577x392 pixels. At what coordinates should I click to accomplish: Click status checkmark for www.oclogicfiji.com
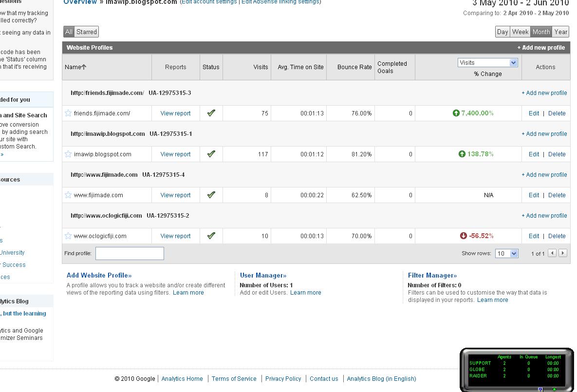tap(211, 236)
